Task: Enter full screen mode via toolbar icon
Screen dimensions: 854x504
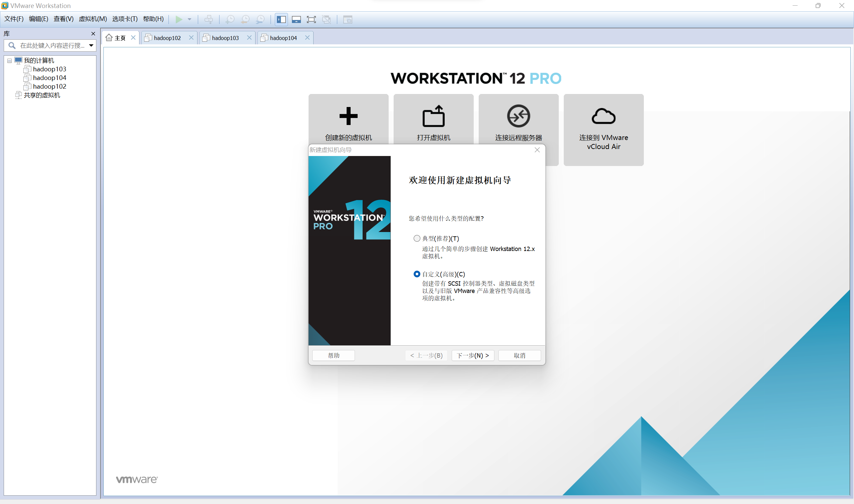Action: tap(311, 19)
